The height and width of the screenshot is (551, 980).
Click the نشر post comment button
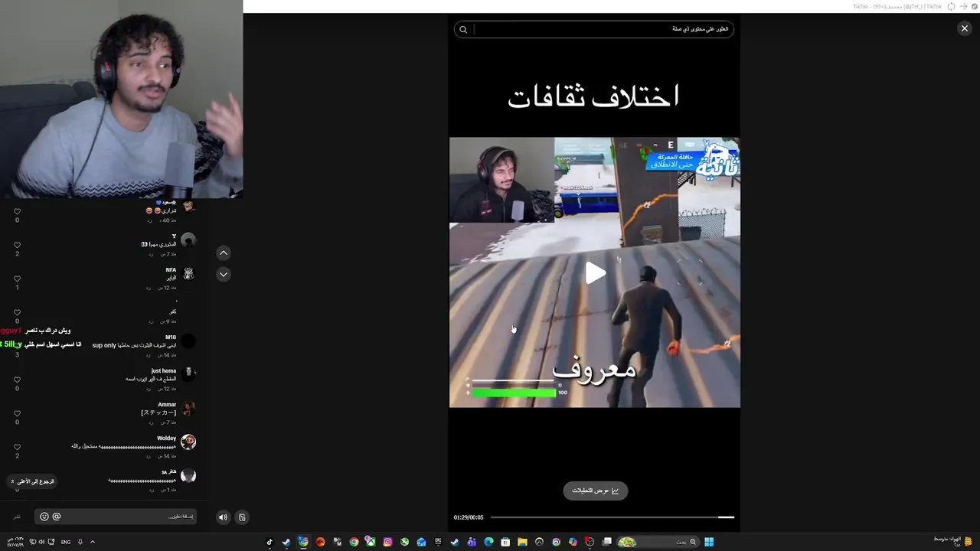[x=17, y=517]
